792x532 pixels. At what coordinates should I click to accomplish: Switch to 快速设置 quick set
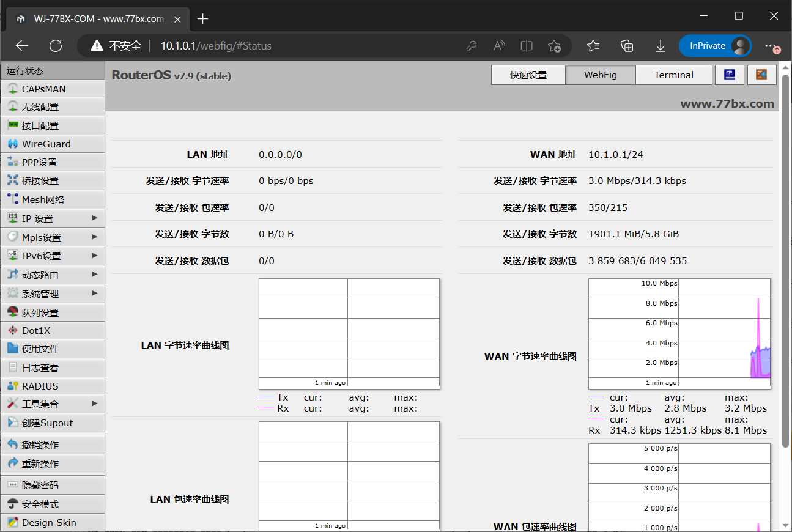tap(528, 75)
